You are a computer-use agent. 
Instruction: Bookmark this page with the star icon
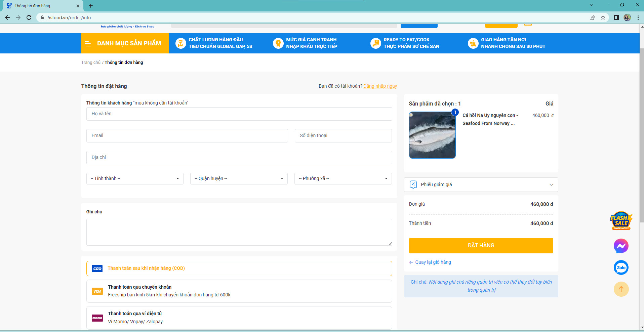(x=603, y=17)
